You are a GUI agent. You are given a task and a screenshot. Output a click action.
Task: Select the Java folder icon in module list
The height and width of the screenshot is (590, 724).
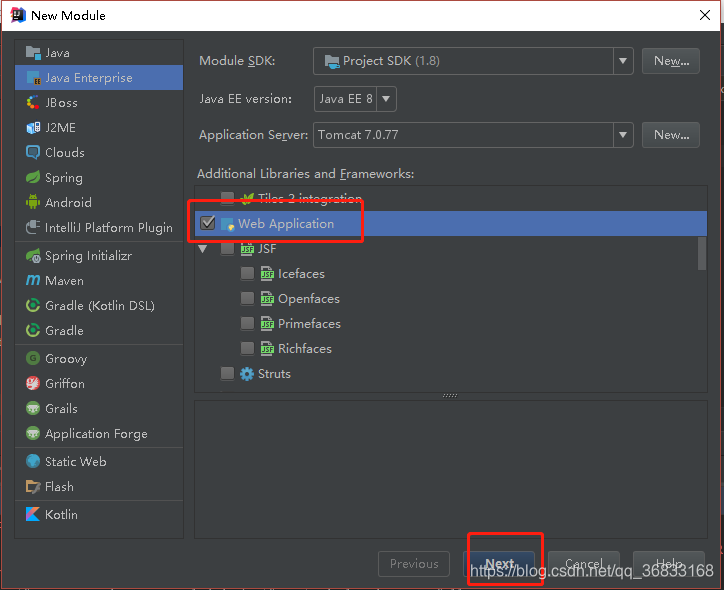click(33, 53)
